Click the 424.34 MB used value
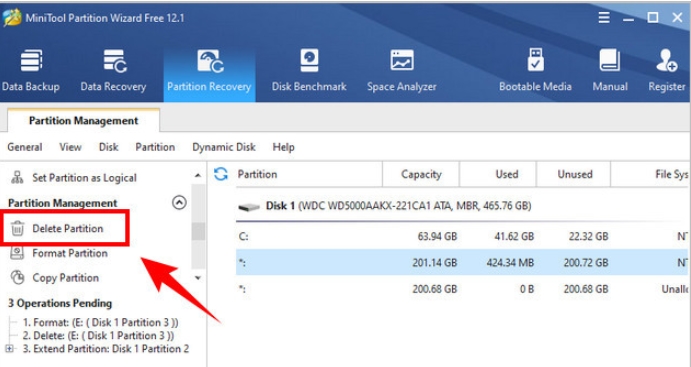The width and height of the screenshot is (691, 367). tap(510, 263)
